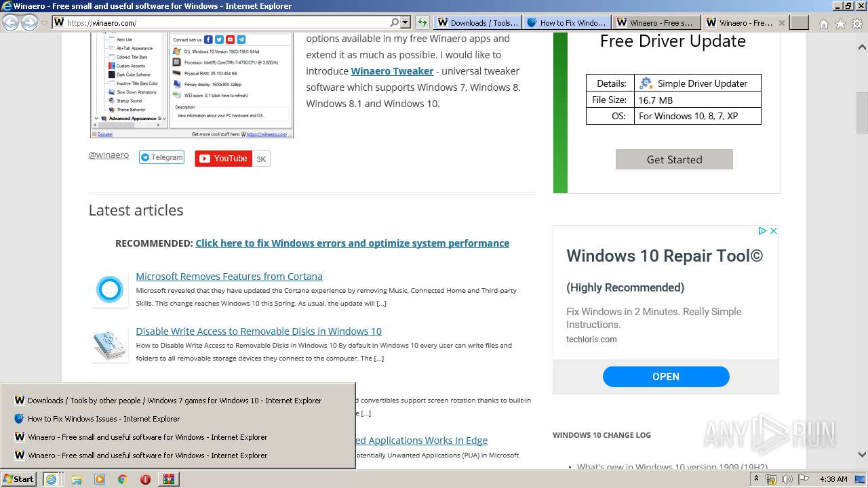Open the Home page icon
The width and height of the screenshot is (868, 488).
click(823, 24)
